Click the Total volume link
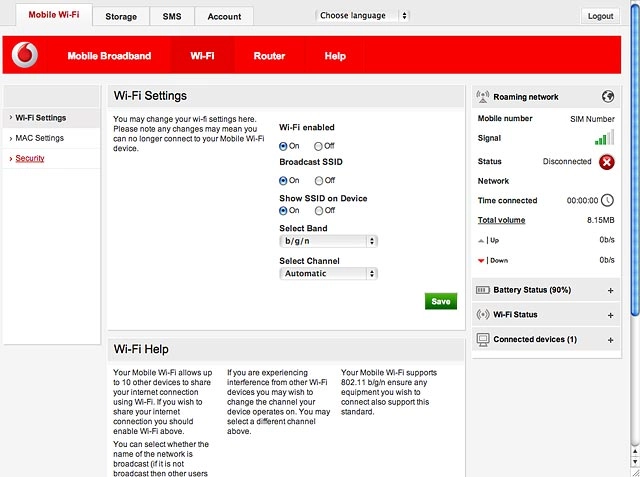Image resolution: width=640 pixels, height=477 pixels. [501, 220]
